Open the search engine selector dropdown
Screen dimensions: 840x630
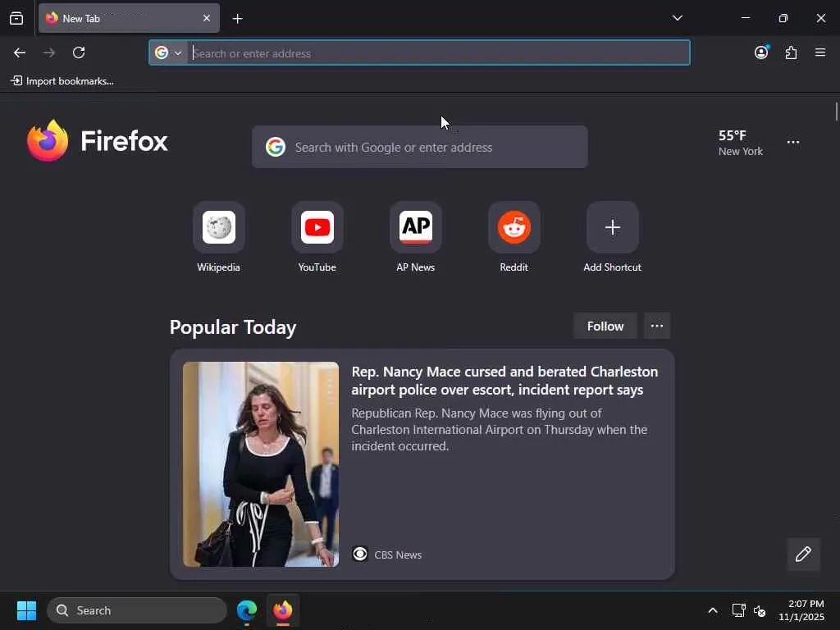pos(168,52)
